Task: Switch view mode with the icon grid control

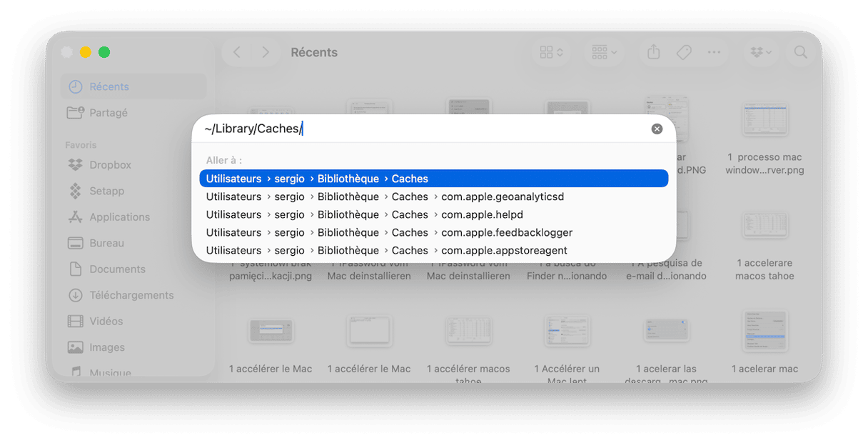Action: tap(551, 52)
